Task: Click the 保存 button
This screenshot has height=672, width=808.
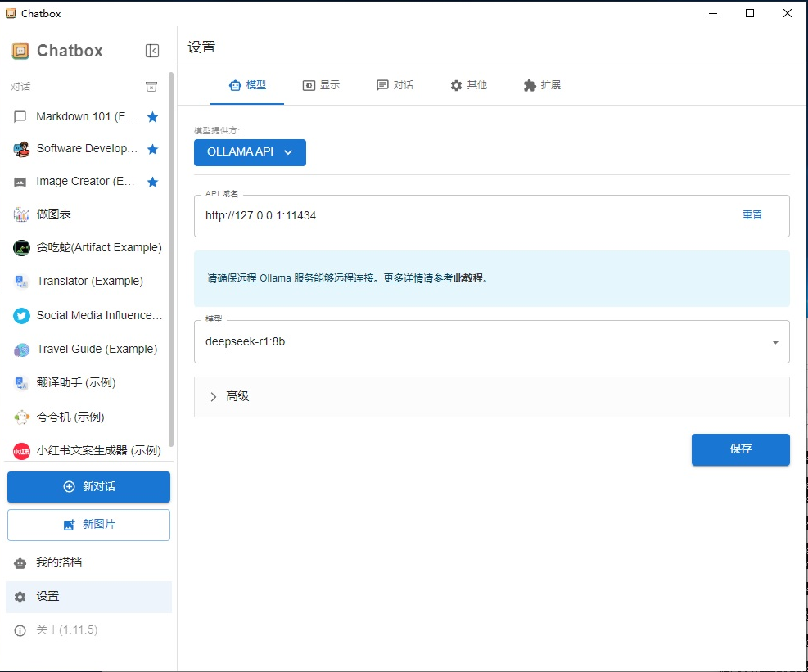Action: click(740, 449)
